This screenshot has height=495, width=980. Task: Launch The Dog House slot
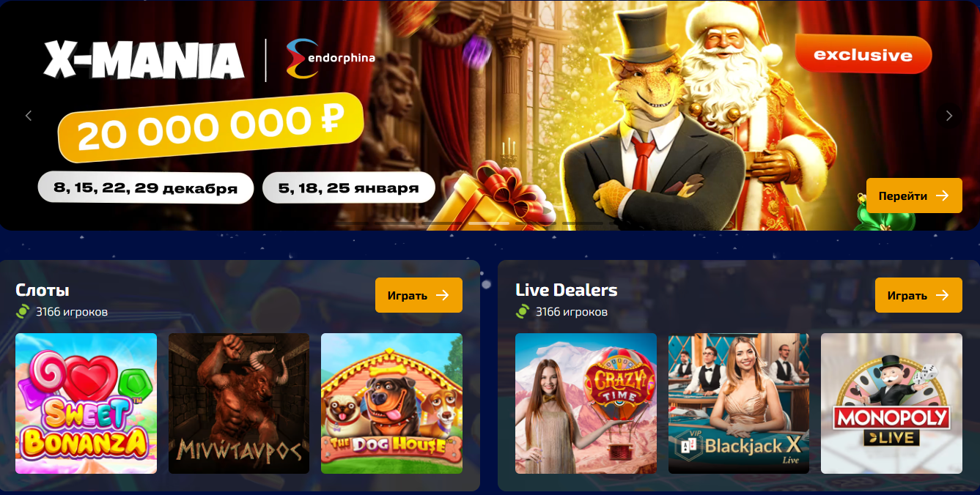(x=391, y=403)
